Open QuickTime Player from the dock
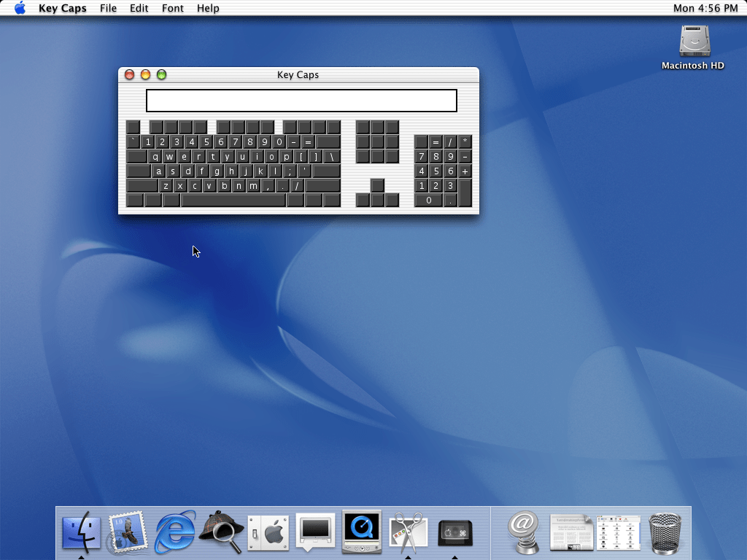 tap(362, 533)
